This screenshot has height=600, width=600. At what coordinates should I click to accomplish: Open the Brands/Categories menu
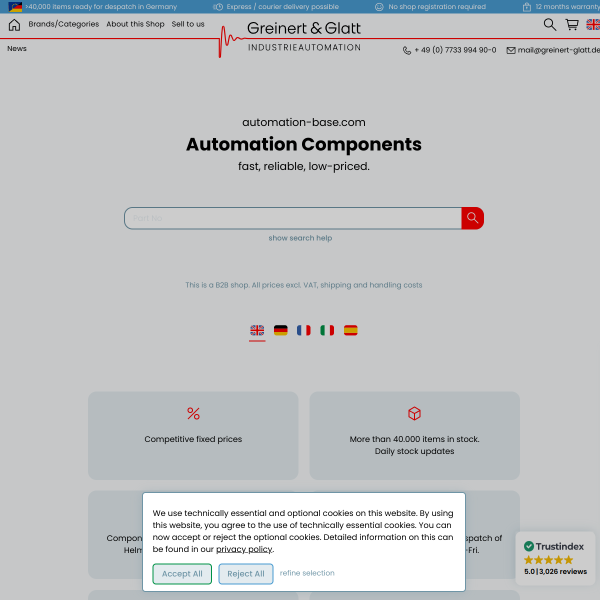coord(64,24)
